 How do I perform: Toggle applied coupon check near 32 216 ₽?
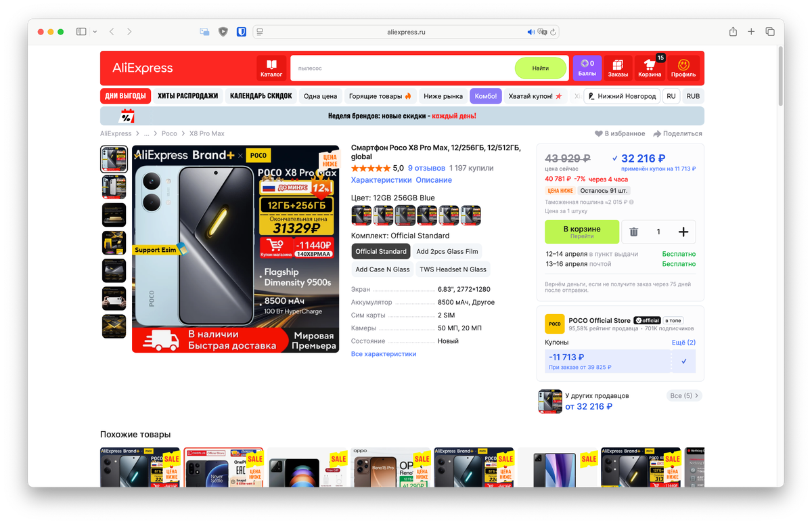(x=615, y=158)
